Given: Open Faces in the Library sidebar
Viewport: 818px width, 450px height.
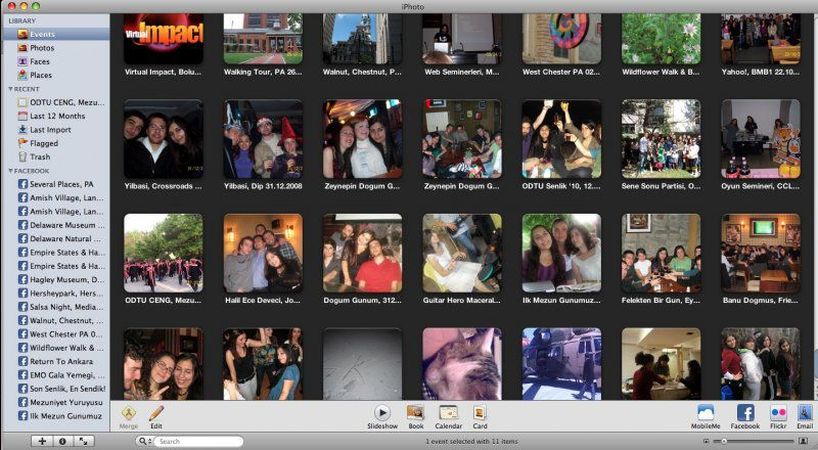Looking at the screenshot, I should (x=39, y=62).
